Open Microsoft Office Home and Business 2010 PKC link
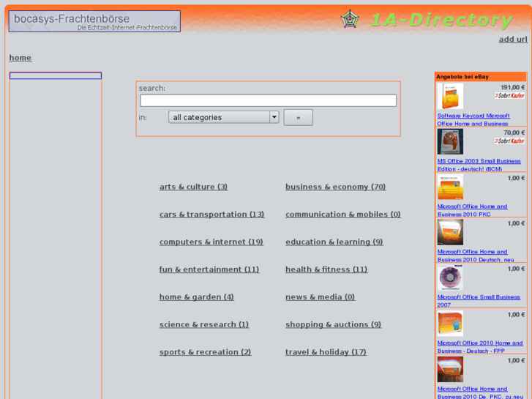This screenshot has height=399, width=532. coord(472,210)
